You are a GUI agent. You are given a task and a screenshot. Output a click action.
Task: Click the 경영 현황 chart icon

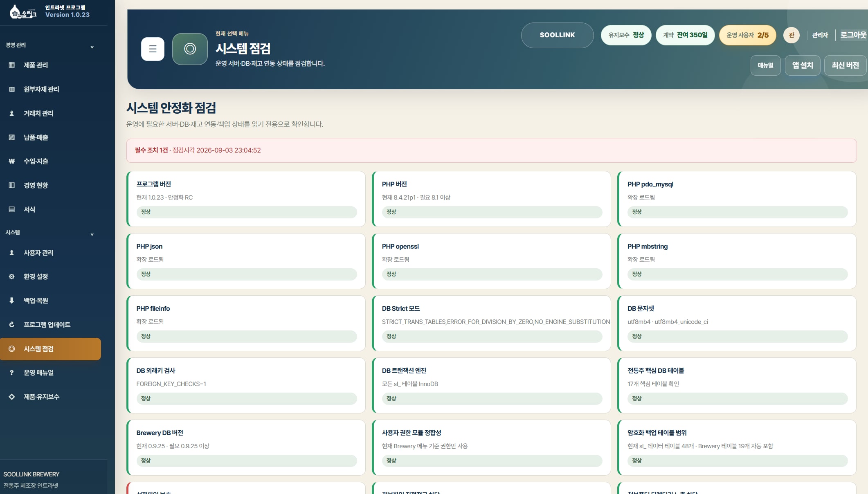click(x=12, y=185)
